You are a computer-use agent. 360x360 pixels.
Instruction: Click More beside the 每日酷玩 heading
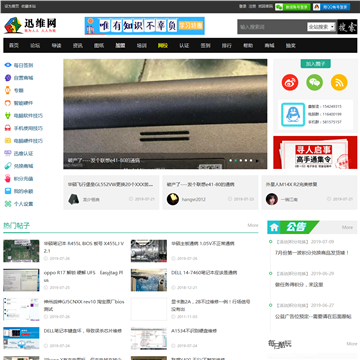(352, 344)
